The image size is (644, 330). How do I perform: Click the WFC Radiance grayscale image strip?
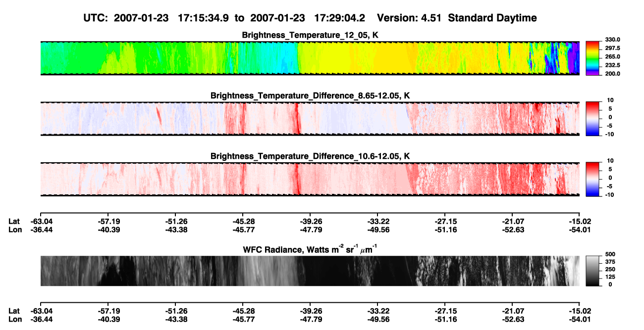tap(310, 271)
